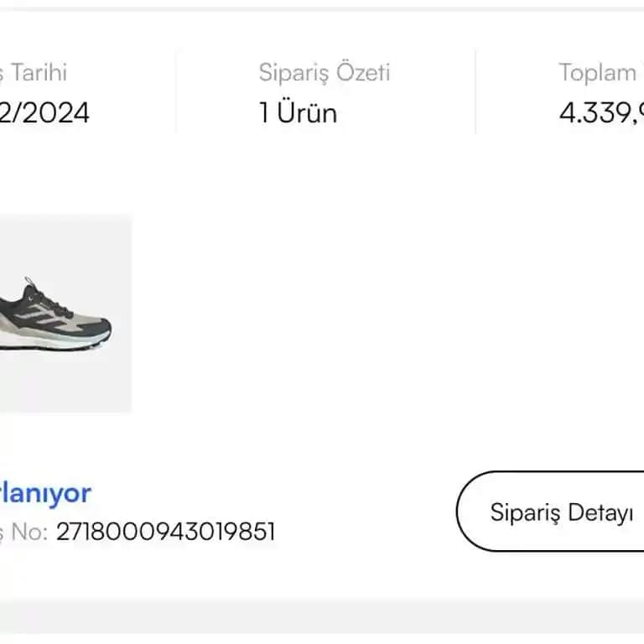Click the '1 Ürün' summary value
644x644 pixels.
click(298, 112)
